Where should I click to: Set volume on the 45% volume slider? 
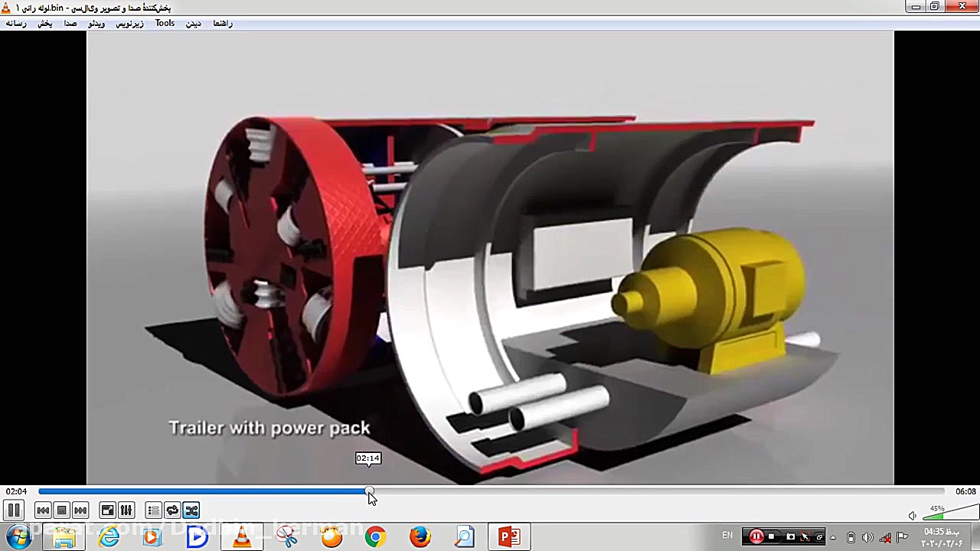tap(949, 514)
